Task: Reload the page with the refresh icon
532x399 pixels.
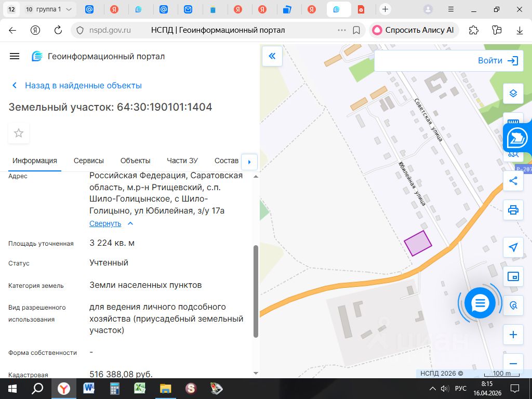Action: click(58, 30)
